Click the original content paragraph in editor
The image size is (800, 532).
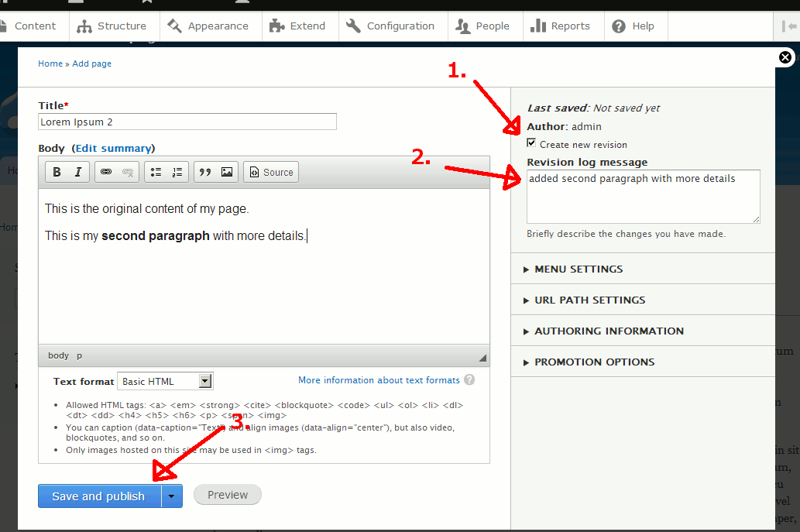point(146,208)
